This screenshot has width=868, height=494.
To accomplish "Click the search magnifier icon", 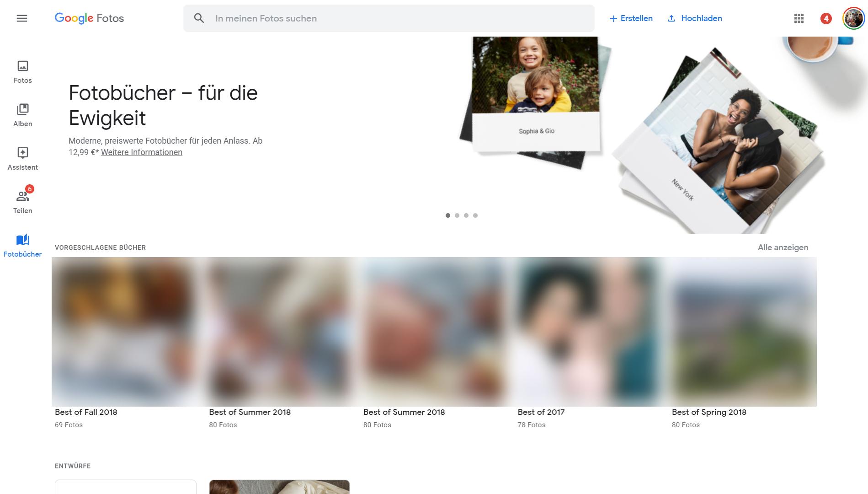I will pyautogui.click(x=199, y=18).
